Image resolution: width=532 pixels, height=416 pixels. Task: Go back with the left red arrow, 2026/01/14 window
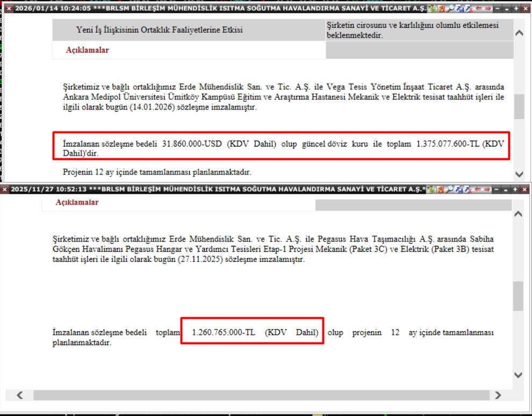pyautogui.click(x=479, y=9)
